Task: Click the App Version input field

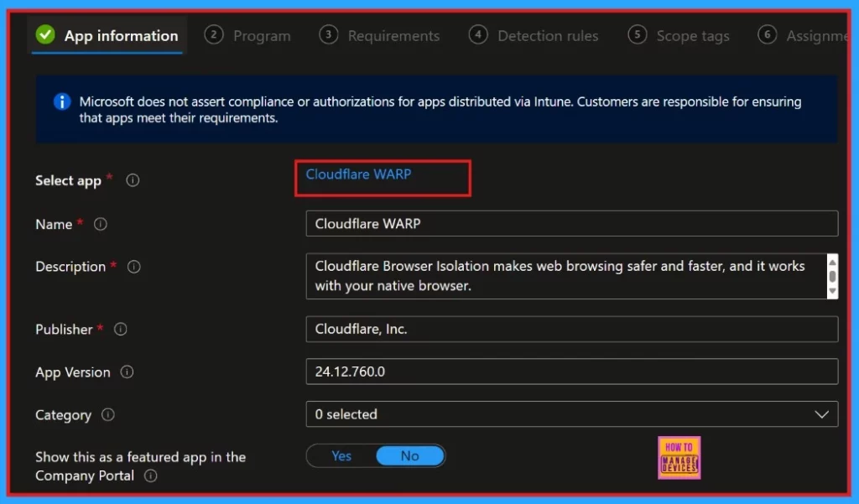Action: pyautogui.click(x=572, y=372)
